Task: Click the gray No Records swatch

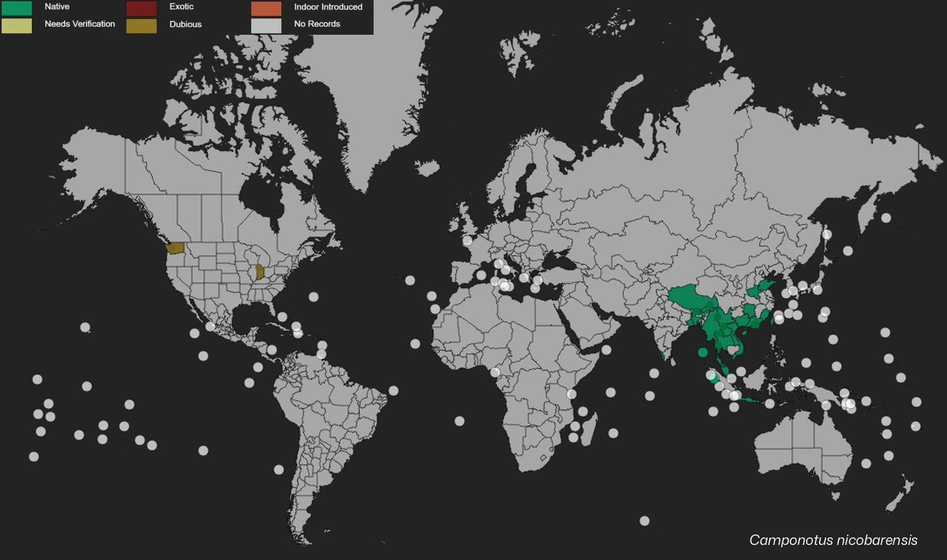Action: point(266,25)
